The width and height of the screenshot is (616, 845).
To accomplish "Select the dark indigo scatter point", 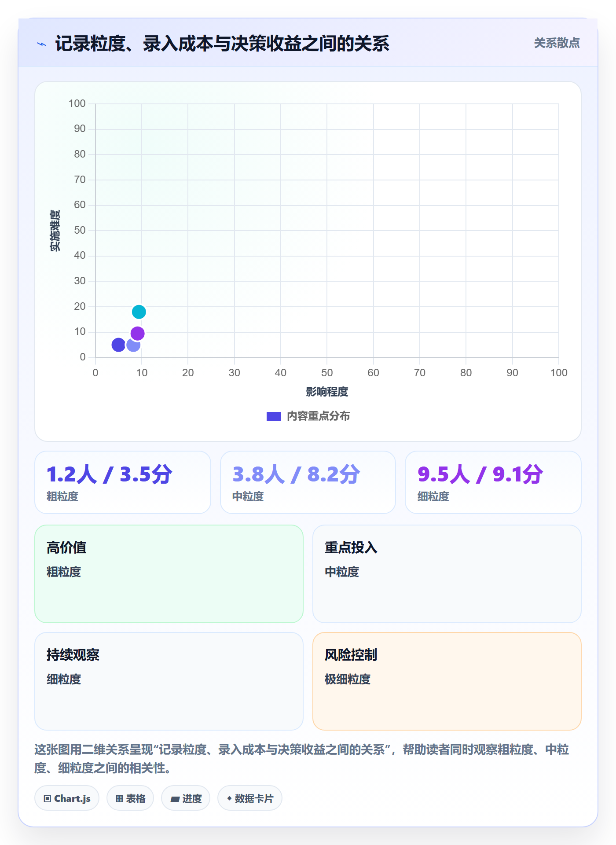I will (x=118, y=345).
